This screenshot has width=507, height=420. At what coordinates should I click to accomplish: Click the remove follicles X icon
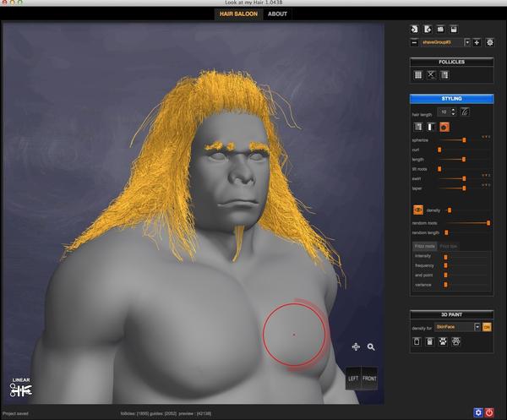(x=431, y=75)
